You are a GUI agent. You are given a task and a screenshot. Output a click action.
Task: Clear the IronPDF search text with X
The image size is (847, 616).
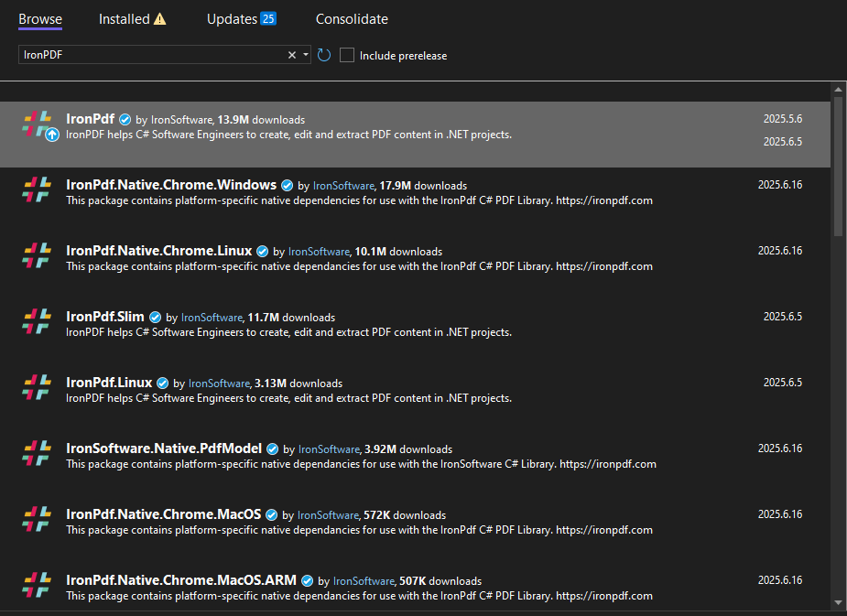[x=292, y=55]
